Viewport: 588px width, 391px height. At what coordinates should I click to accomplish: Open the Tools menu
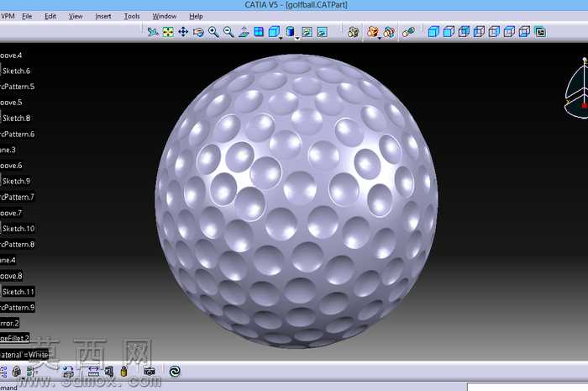pos(132,16)
